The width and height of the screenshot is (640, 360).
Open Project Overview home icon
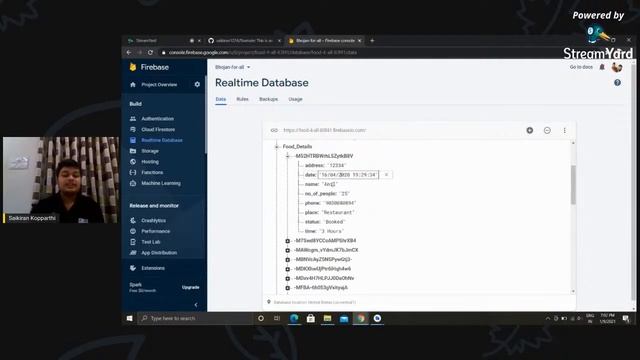point(133,84)
